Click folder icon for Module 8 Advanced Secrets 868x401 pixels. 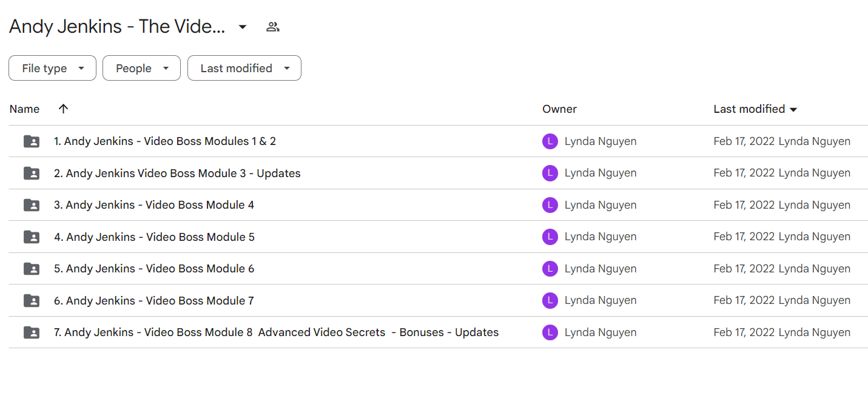(x=32, y=332)
